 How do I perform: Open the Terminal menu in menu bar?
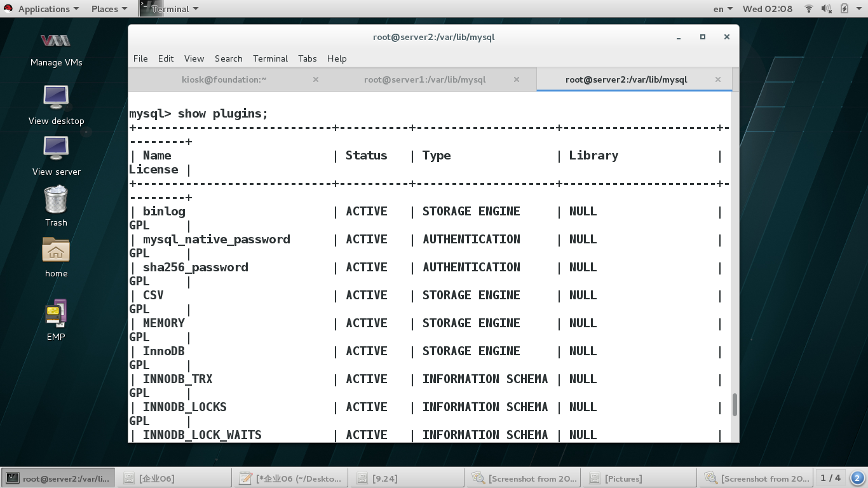click(270, 58)
